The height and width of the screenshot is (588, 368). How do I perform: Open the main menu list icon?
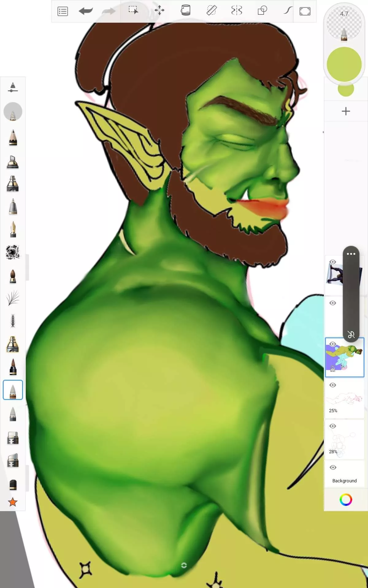63,11
